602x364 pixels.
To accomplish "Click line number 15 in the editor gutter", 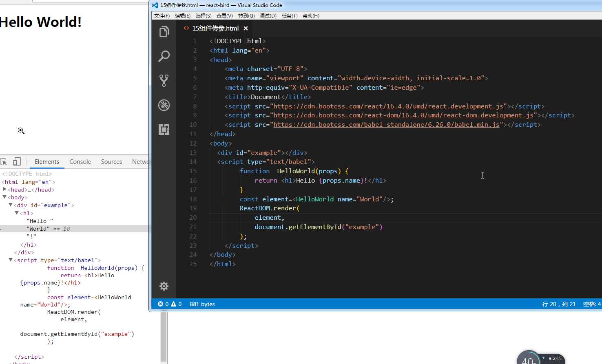I will point(193,171).
